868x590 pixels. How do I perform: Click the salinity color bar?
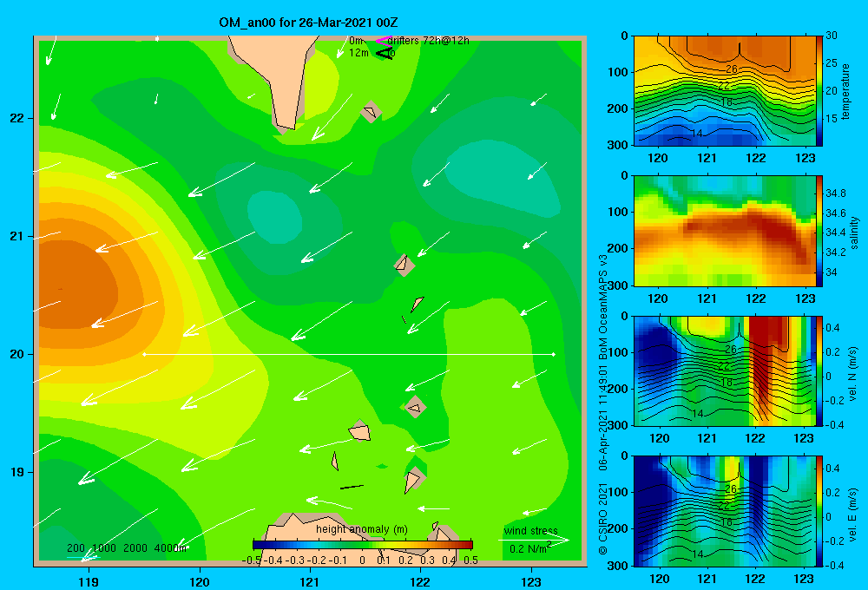click(x=819, y=231)
